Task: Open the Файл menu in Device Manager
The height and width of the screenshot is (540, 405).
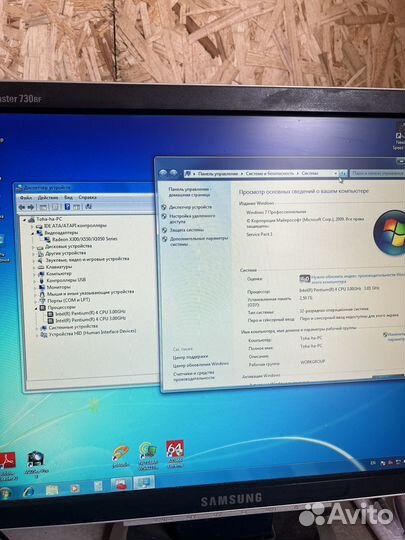Action: coord(26,198)
